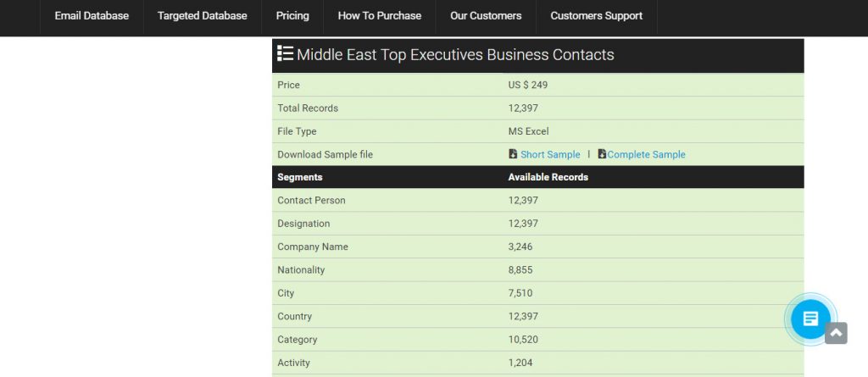Click the US $ 249 price value
The image size is (868, 377).
tap(528, 85)
